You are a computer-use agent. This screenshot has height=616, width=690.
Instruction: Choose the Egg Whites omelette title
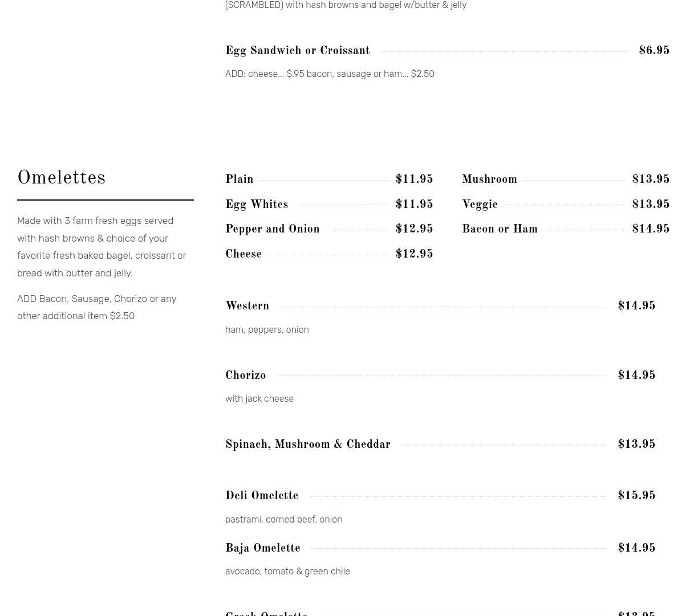(x=257, y=205)
